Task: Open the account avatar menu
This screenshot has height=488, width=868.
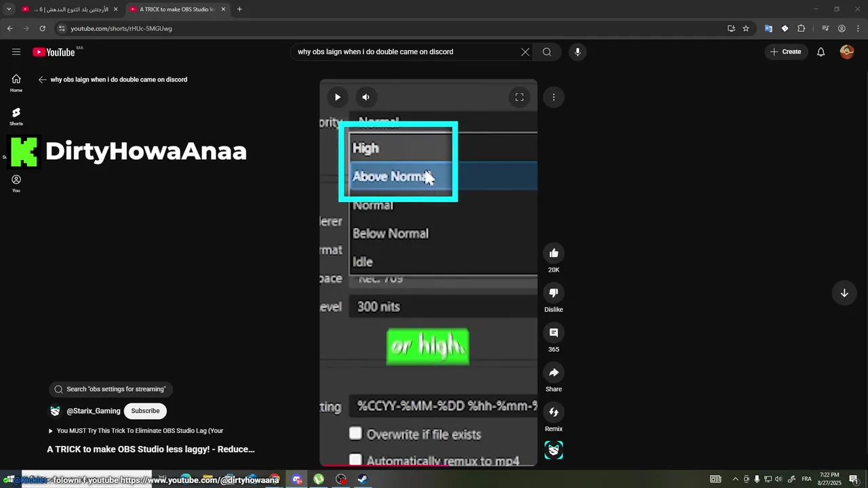Action: click(846, 52)
